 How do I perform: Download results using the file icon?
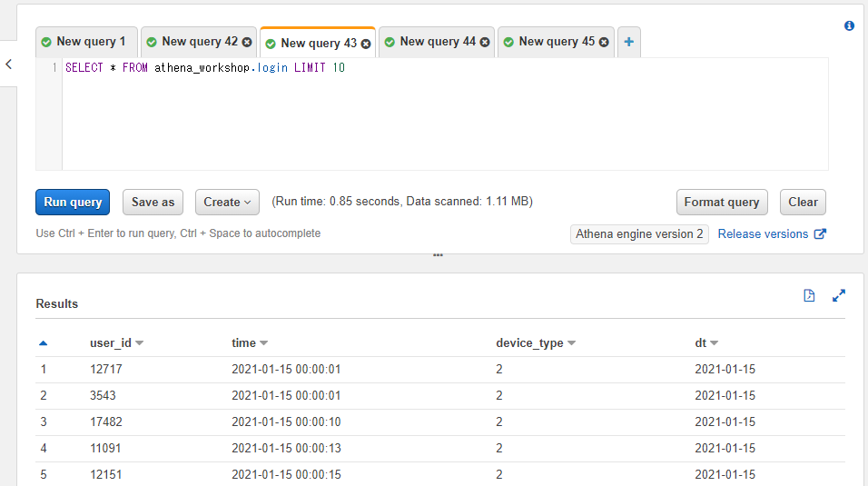[809, 295]
